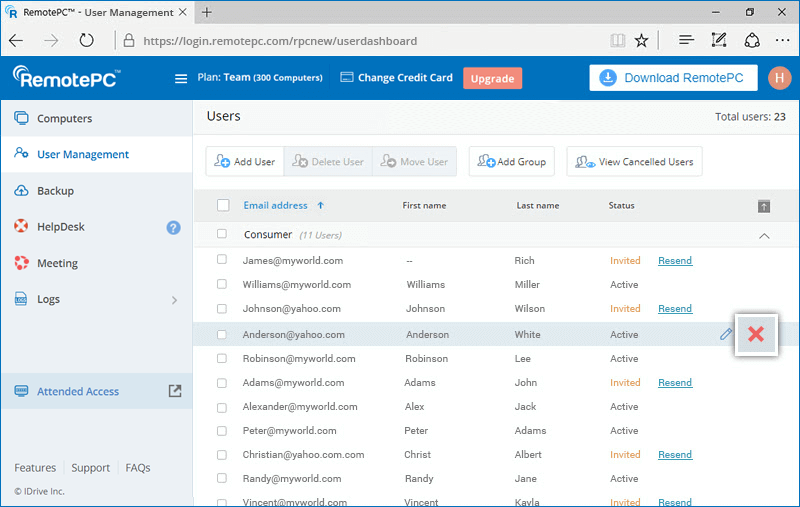Select Robinson@myworld.com checkbox
Image resolution: width=800 pixels, height=507 pixels.
221,359
